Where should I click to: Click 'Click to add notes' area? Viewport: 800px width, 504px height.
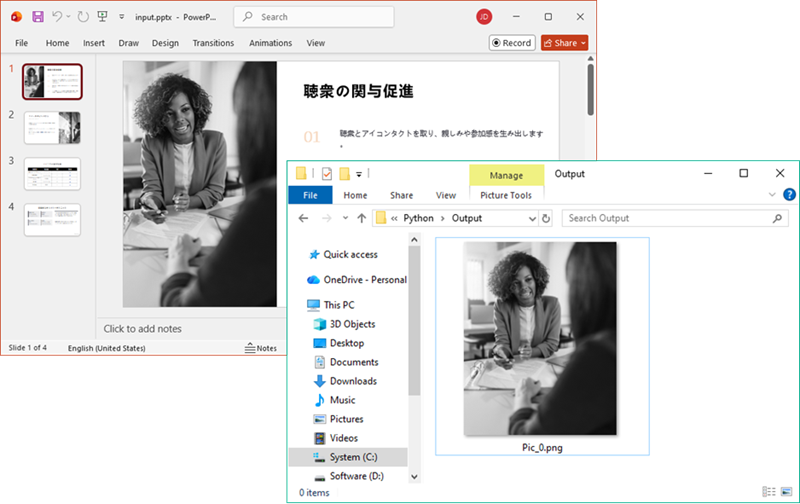point(142,329)
